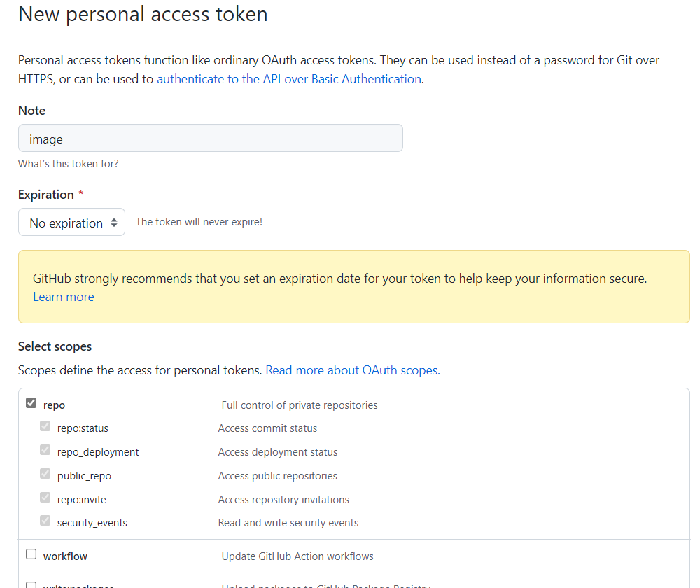The width and height of the screenshot is (700, 588).
Task: Open Read more about OAuth scopes link
Action: click(353, 370)
